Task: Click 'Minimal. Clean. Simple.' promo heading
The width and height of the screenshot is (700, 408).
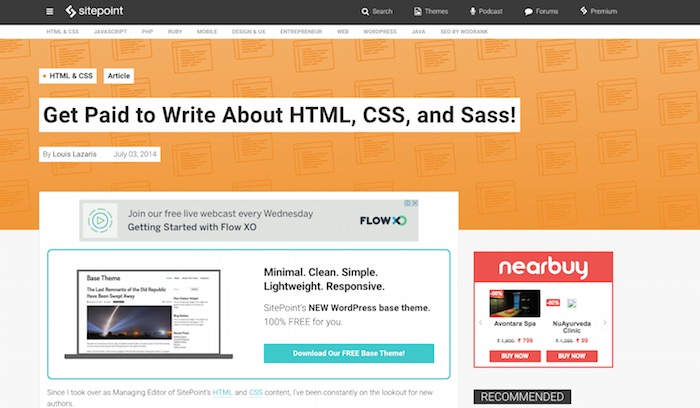Action: tap(321, 272)
